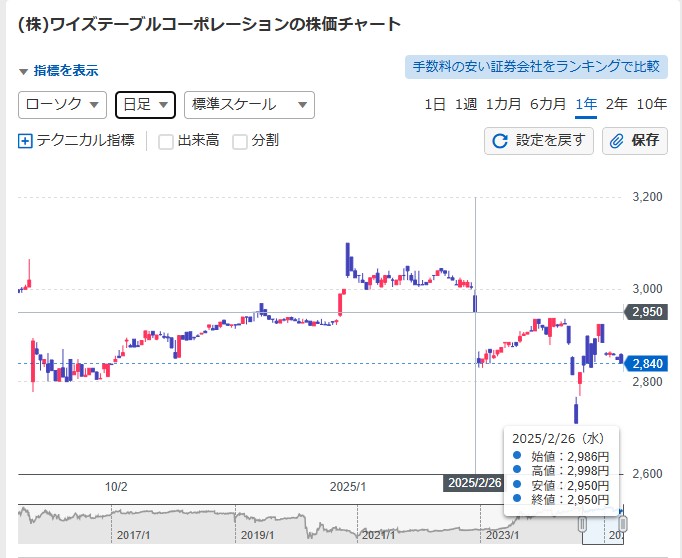The height and width of the screenshot is (558, 682).
Task: Select the 1カ月 range tab
Action: point(503,104)
